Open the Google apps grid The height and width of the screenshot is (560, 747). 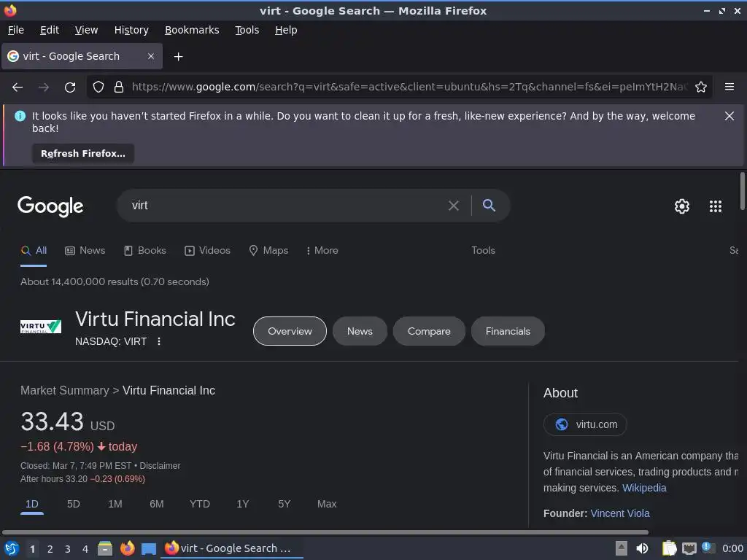point(716,206)
